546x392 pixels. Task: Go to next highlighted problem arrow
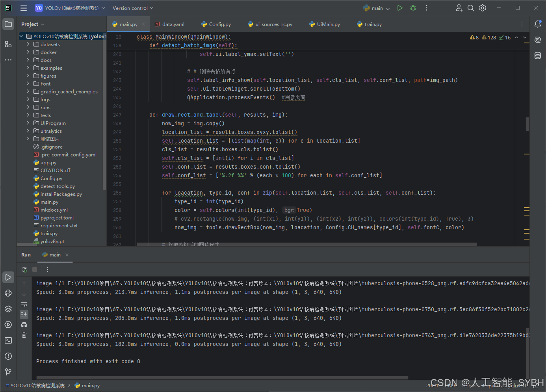tap(525, 37)
